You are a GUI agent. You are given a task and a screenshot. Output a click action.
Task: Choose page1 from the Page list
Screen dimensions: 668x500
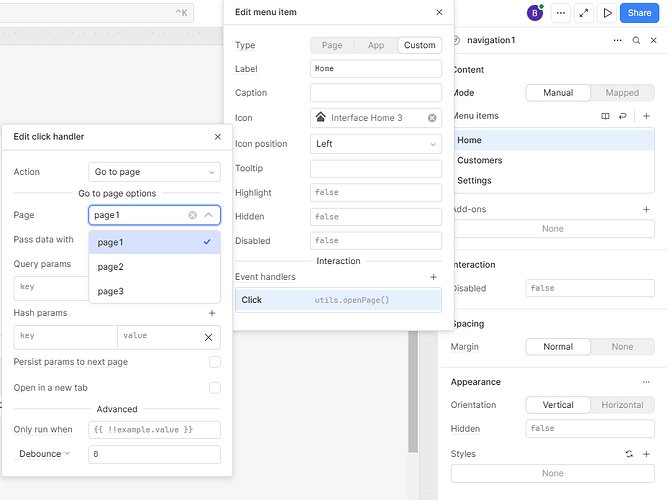coord(155,242)
